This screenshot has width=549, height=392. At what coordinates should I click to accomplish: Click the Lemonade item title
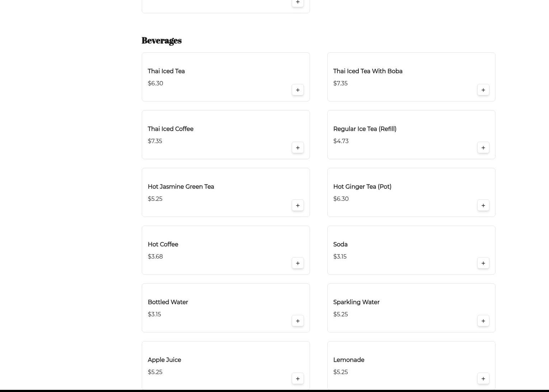tap(348, 360)
